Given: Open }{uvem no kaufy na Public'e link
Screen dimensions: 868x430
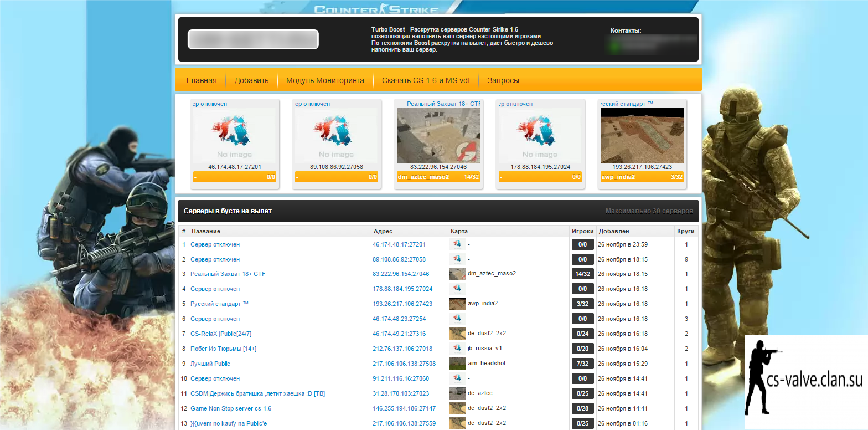Looking at the screenshot, I should coord(229,423).
